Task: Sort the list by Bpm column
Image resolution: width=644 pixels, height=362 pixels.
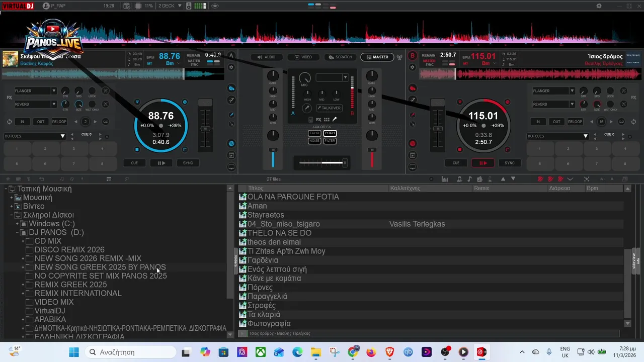Action: pyautogui.click(x=604, y=188)
